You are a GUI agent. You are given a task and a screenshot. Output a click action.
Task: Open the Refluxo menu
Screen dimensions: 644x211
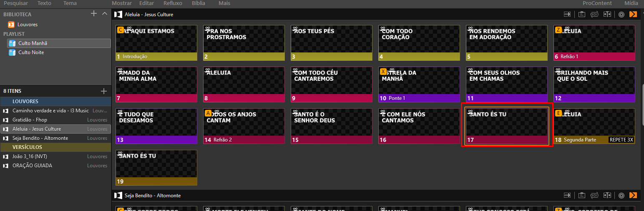(173, 3)
